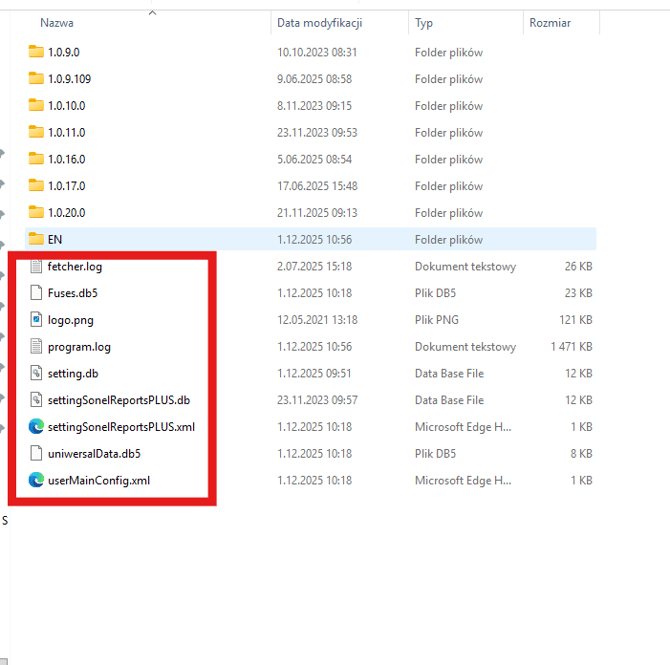The image size is (670, 665).
Task: Select the setting.db database file icon
Action: [x=37, y=374]
